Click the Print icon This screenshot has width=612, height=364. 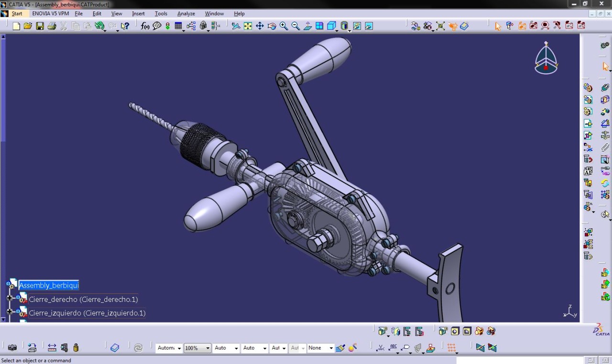(52, 26)
